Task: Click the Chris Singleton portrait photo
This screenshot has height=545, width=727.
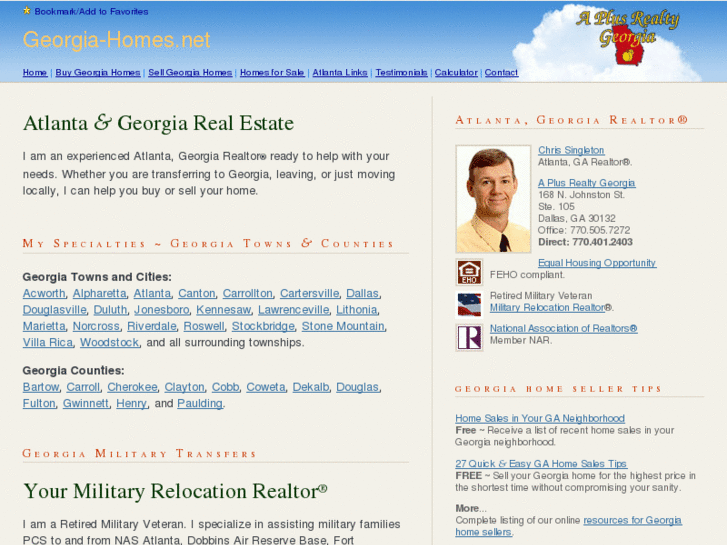Action: coord(493,199)
